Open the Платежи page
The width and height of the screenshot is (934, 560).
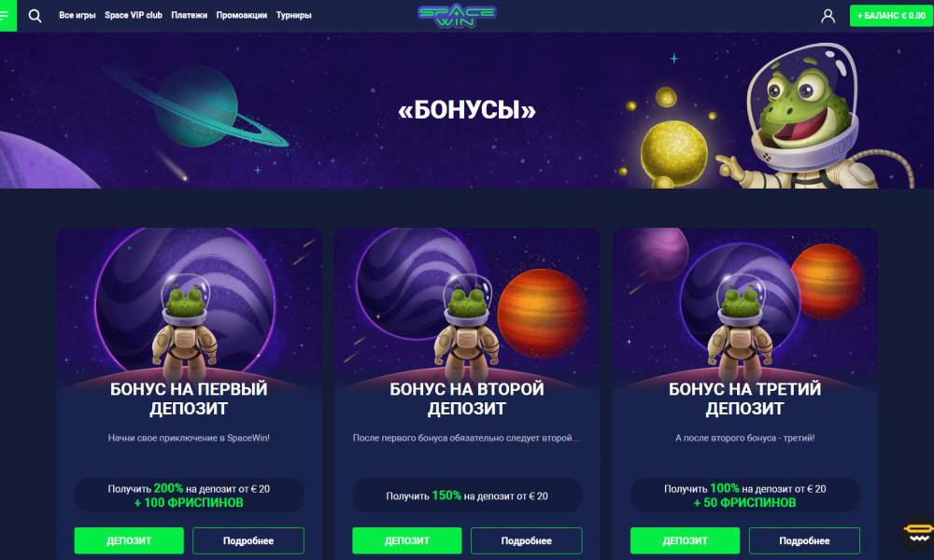[x=190, y=16]
